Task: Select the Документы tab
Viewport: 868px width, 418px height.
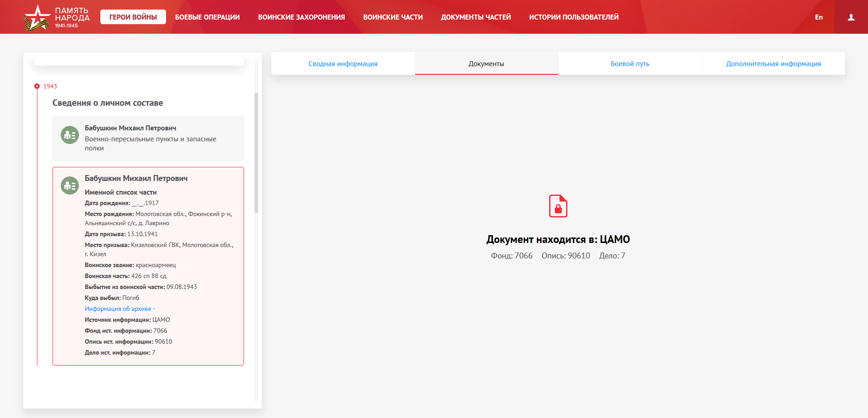Action: tap(486, 64)
